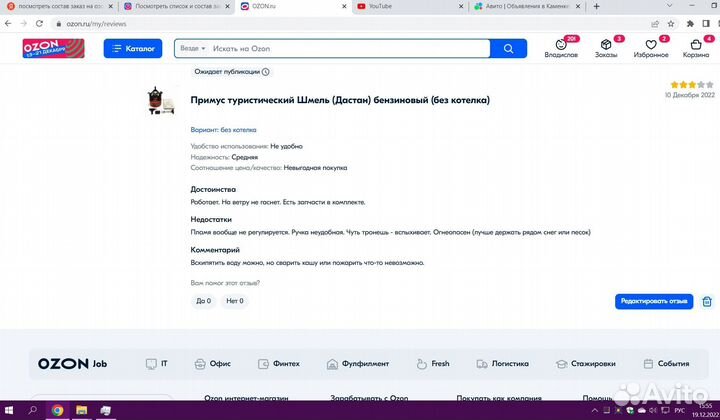Image resolution: width=720 pixels, height=420 pixels.
Task: Bookmark the page with star icon
Action: coord(671,24)
